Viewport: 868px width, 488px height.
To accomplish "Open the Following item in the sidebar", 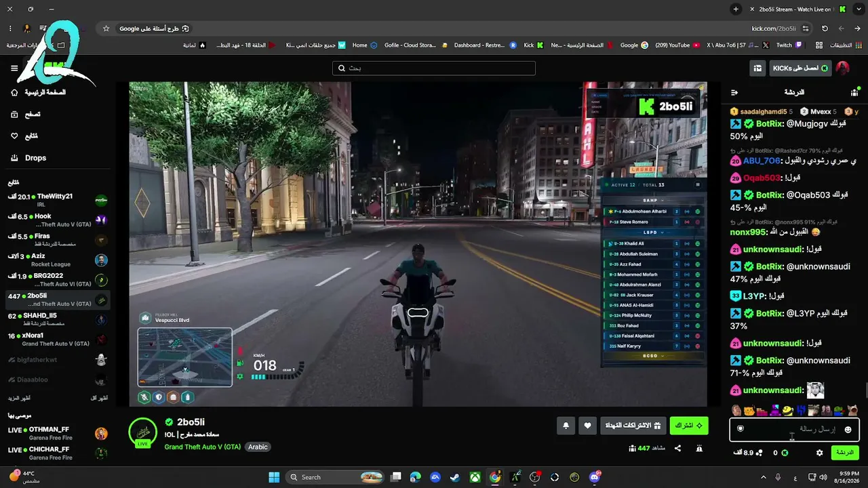I will [24, 136].
